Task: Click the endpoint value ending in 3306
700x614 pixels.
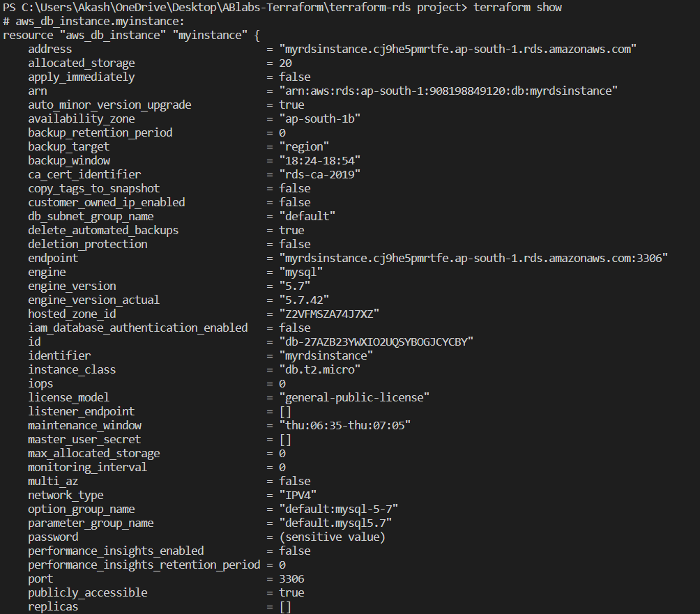Action: [473, 259]
